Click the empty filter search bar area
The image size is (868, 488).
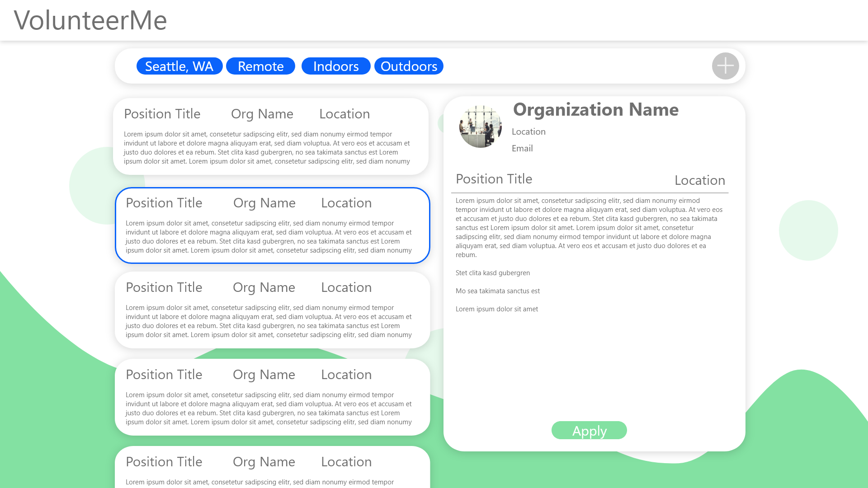point(574,66)
